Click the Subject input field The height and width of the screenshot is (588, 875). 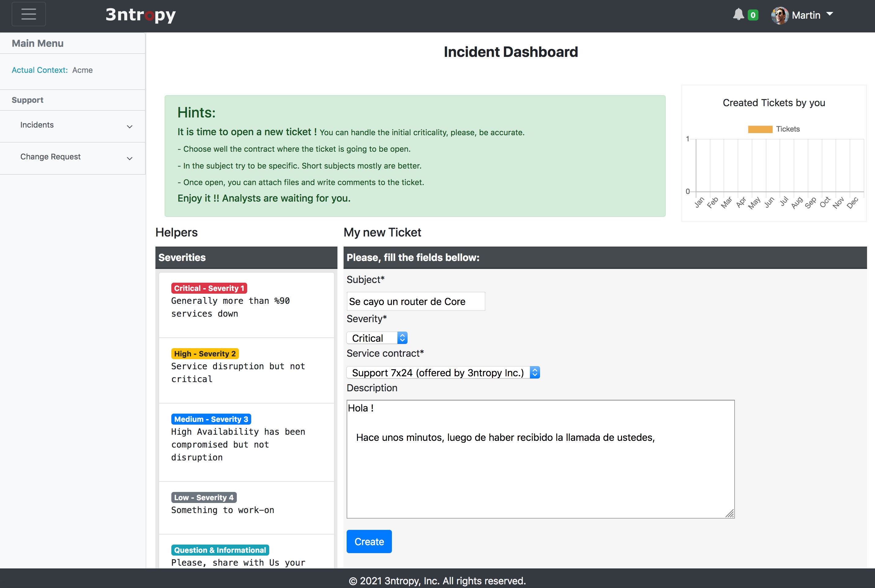[415, 301]
